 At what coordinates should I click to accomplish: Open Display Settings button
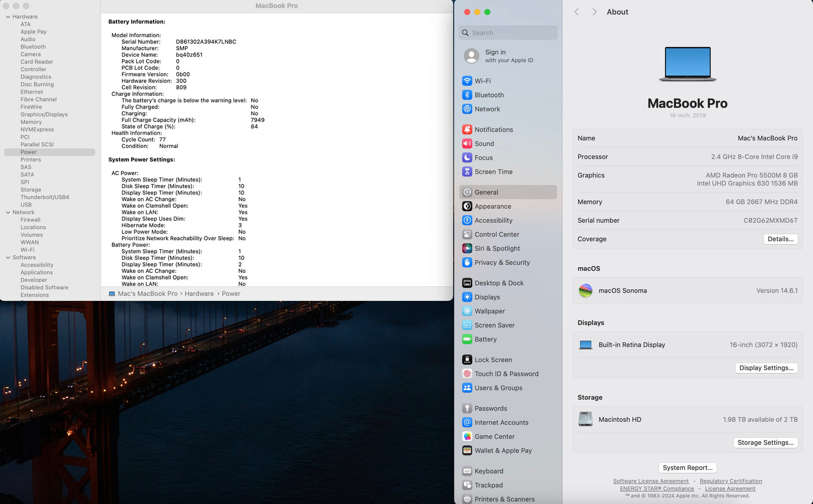point(766,368)
